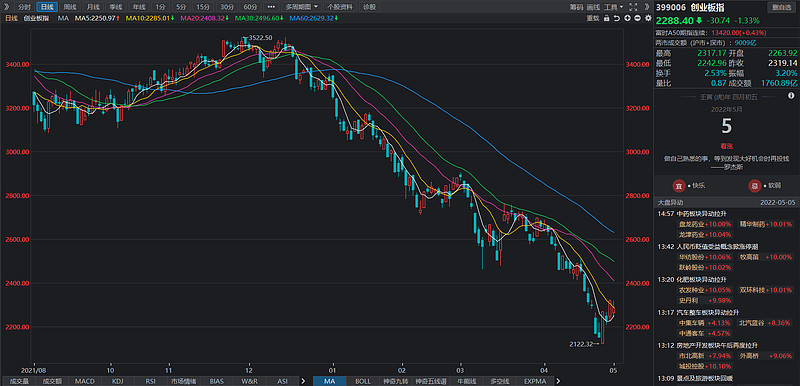Select the 1分 minute period
This screenshot has width=800, height=386.
[x=161, y=7]
